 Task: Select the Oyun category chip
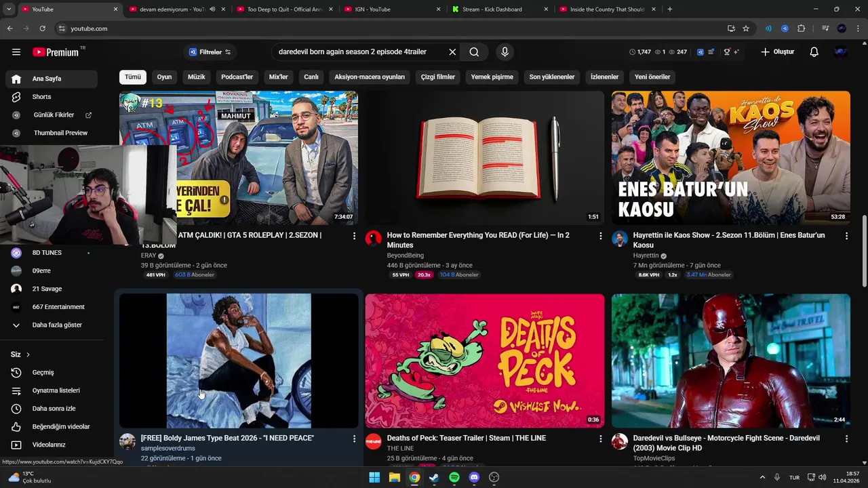click(165, 77)
